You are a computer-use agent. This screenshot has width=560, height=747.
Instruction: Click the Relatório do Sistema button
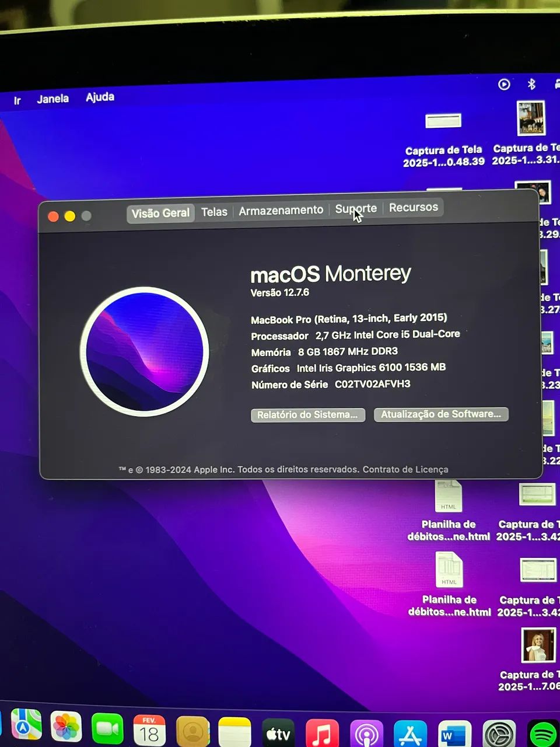pos(308,414)
